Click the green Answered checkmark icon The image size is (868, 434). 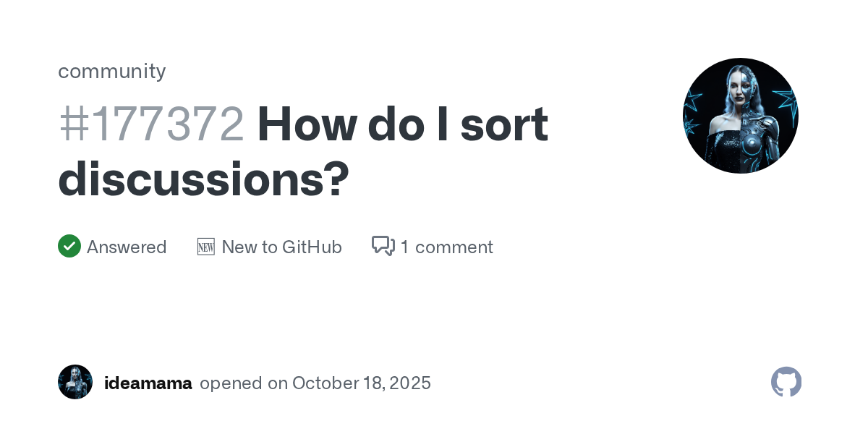[x=69, y=247]
